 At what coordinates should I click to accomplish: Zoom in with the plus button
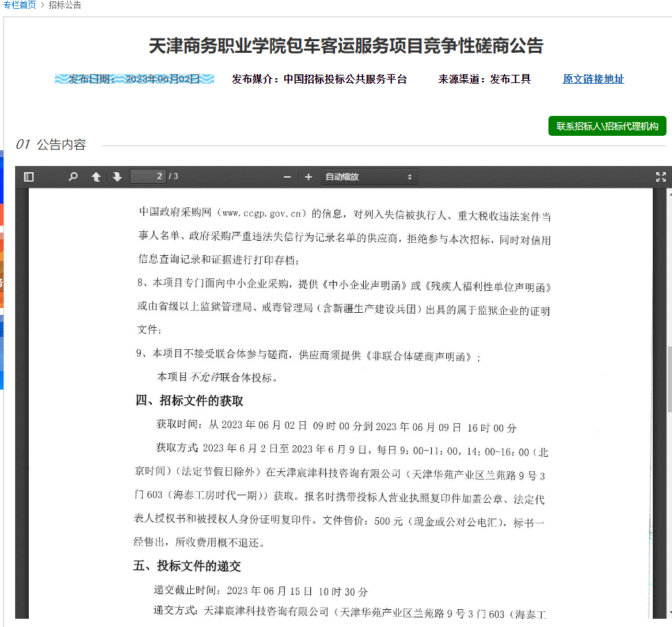[308, 177]
